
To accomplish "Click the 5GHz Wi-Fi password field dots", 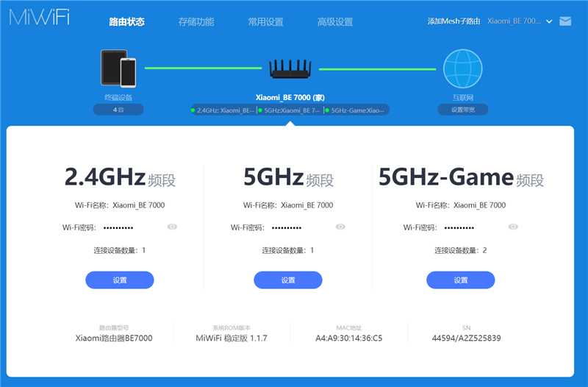I will [287, 228].
